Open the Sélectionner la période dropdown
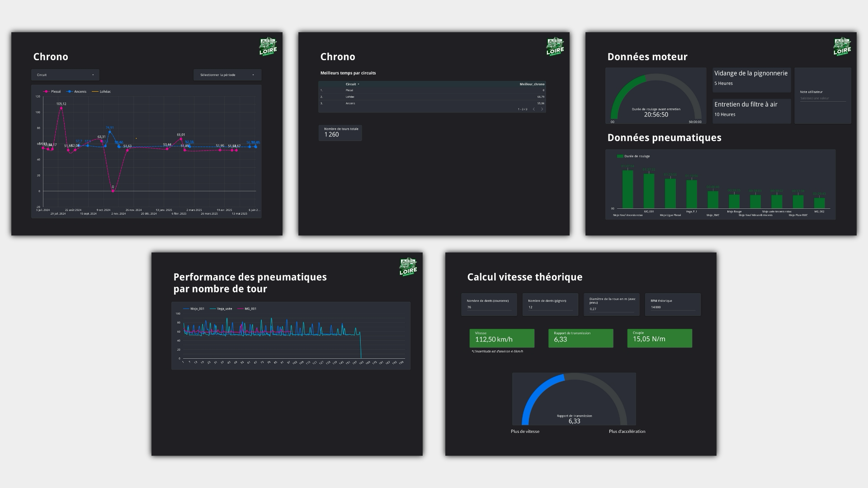The image size is (868, 488). click(227, 75)
